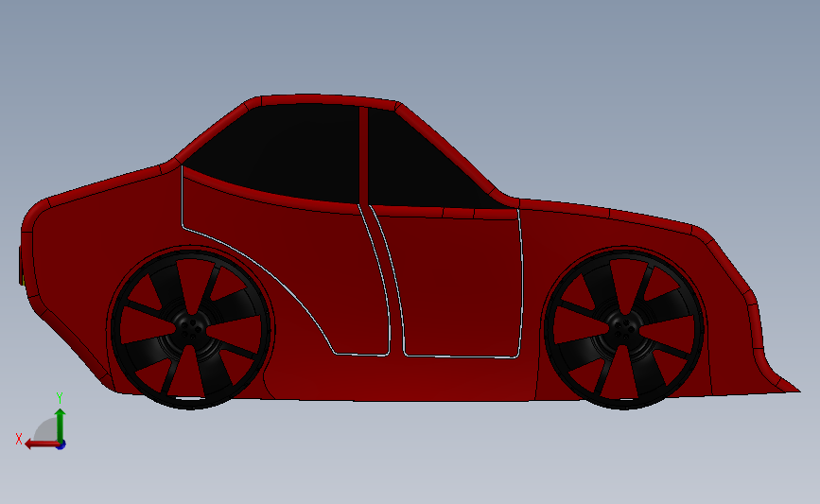Click the 'Y' label of the triad
The image size is (820, 504).
pyautogui.click(x=60, y=398)
